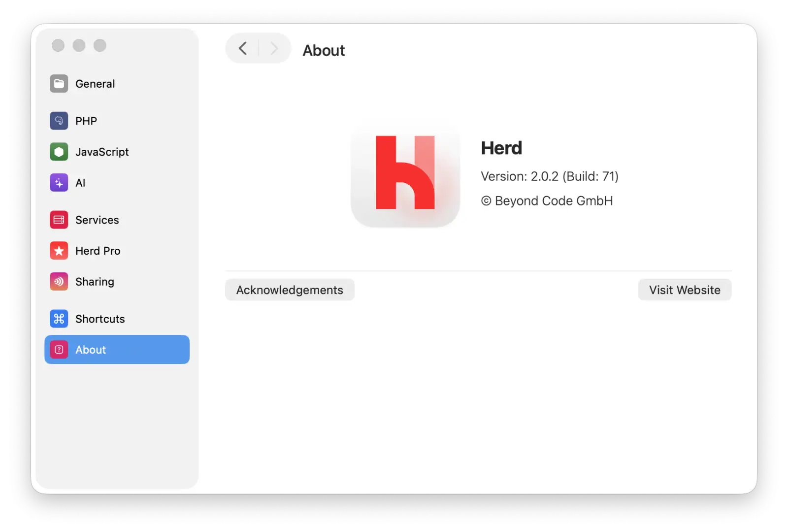
Task: Open the JavaScript hexagon icon
Action: [x=59, y=152]
